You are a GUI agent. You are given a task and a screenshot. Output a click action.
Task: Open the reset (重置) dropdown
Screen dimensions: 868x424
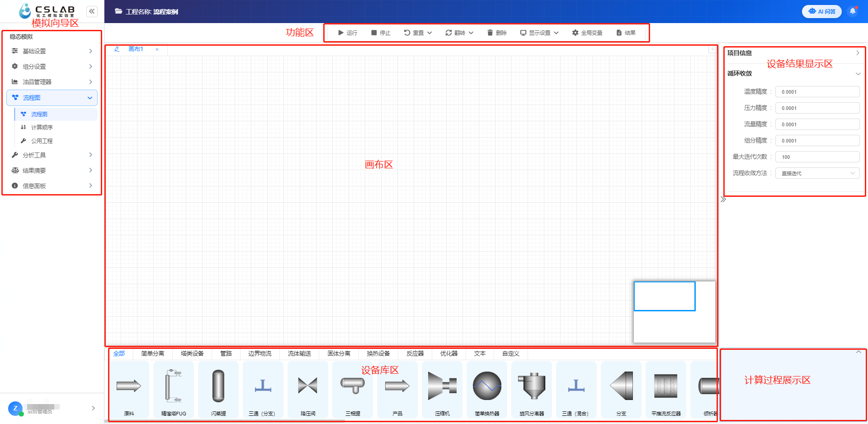pos(418,33)
